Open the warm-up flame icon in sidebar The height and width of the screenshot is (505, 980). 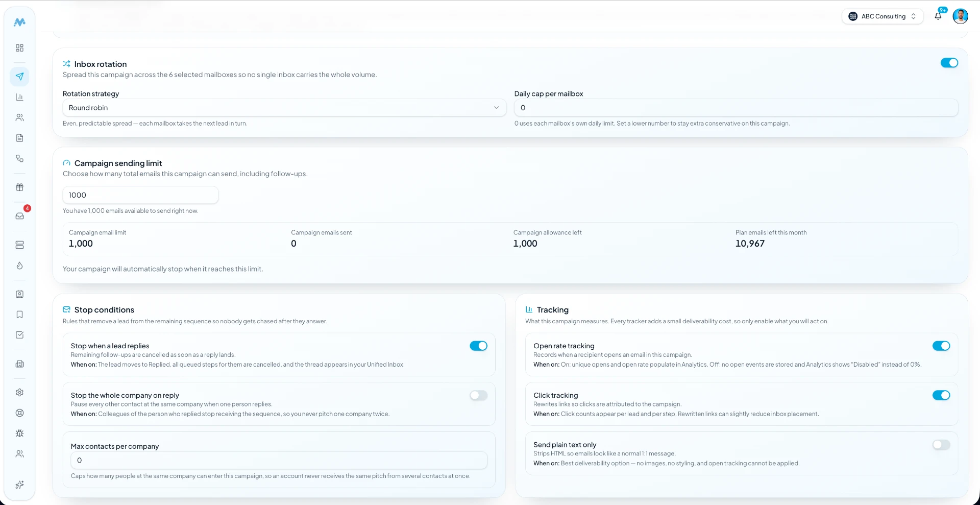pyautogui.click(x=19, y=266)
